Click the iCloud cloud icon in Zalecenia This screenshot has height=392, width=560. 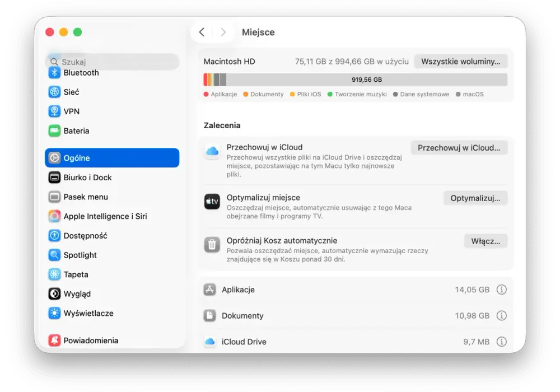click(212, 151)
